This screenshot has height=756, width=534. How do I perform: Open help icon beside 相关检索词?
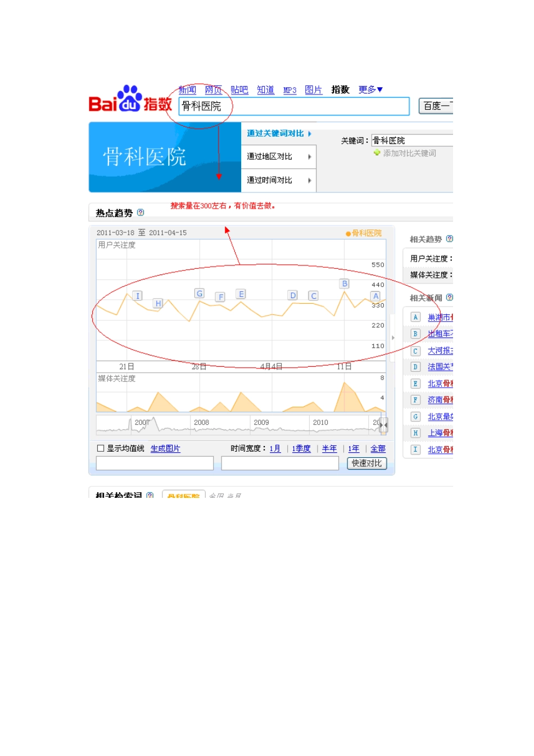tap(150, 496)
